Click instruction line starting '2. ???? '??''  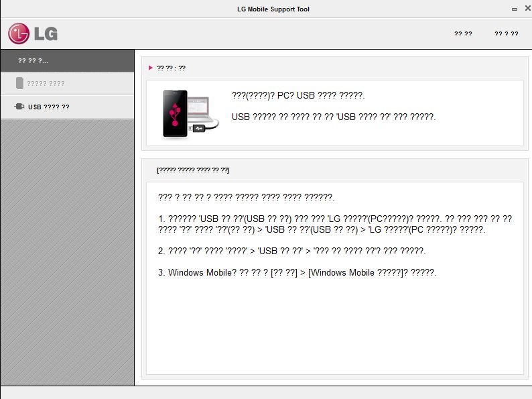point(291,251)
